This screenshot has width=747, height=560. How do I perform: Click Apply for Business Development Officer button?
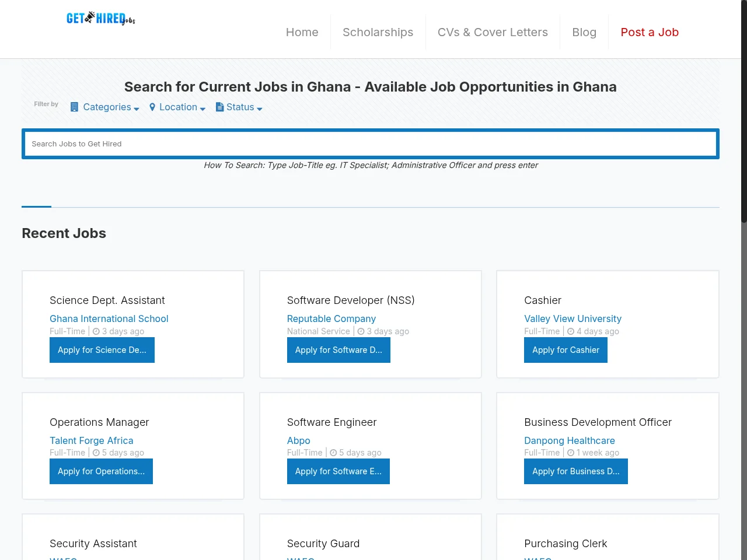[576, 471]
